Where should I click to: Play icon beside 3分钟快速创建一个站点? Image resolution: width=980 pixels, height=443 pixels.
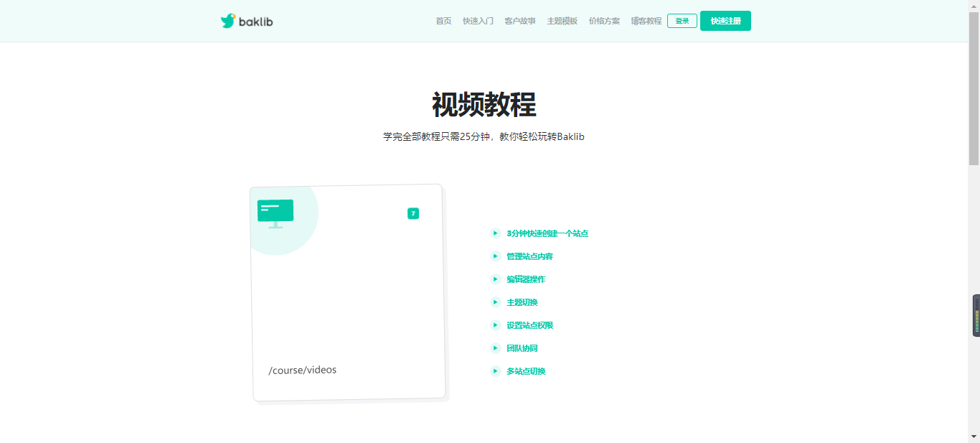[495, 233]
